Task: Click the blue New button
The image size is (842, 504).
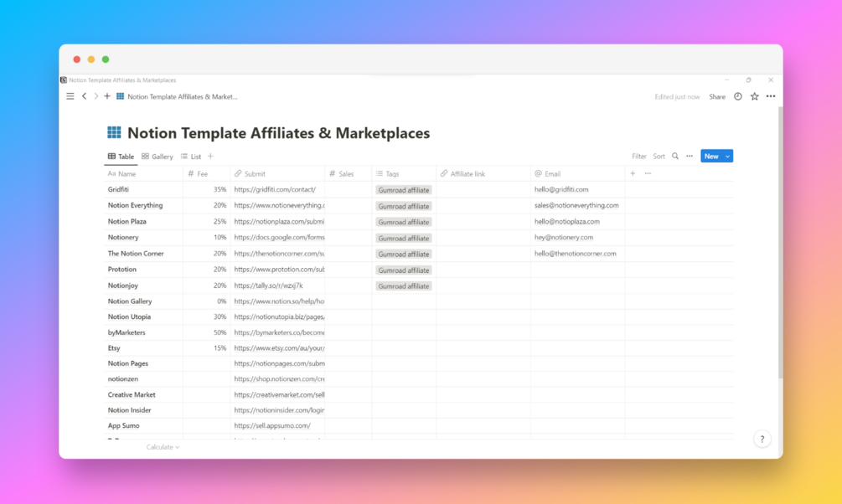Action: pyautogui.click(x=711, y=157)
